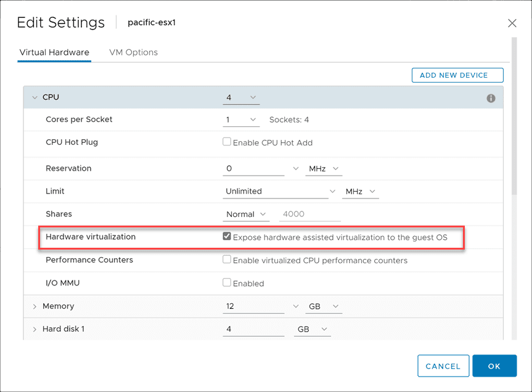Click the Shares value 4000 field
This screenshot has width=532, height=392.
[x=309, y=213]
